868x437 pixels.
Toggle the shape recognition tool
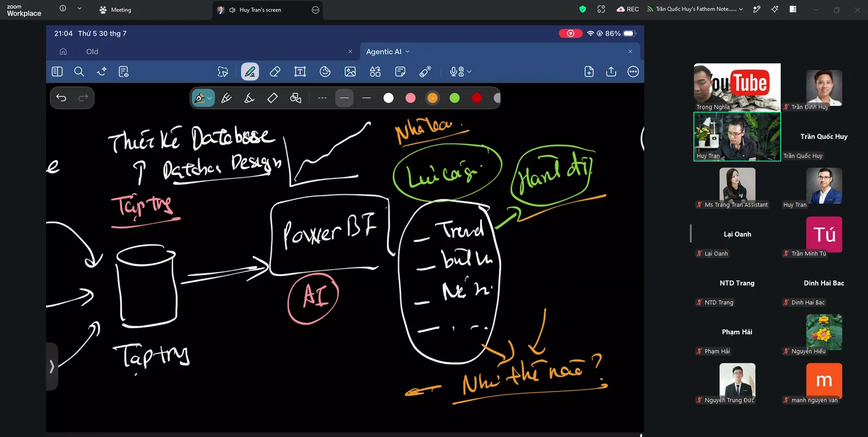[x=296, y=98]
